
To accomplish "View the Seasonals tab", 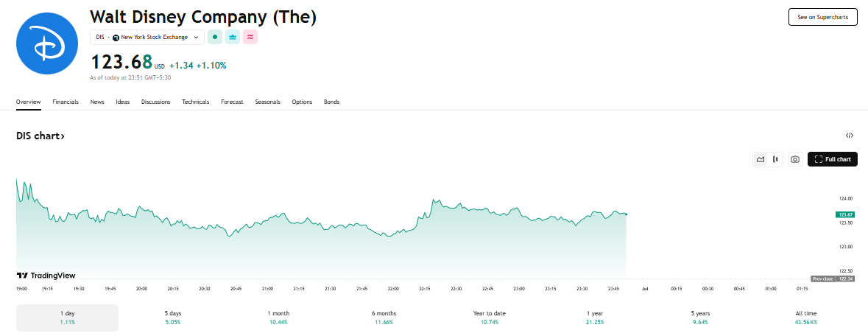I will click(x=267, y=102).
